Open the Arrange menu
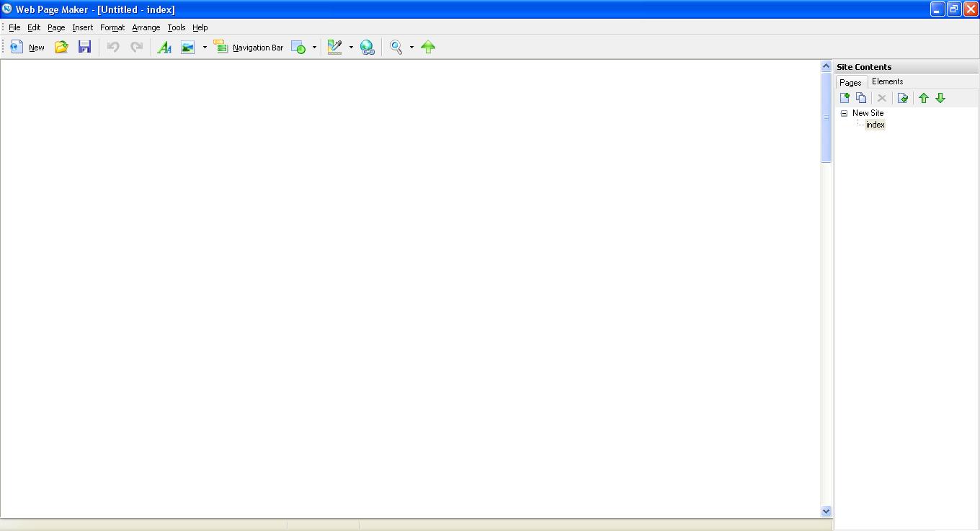980x531 pixels. [x=146, y=27]
